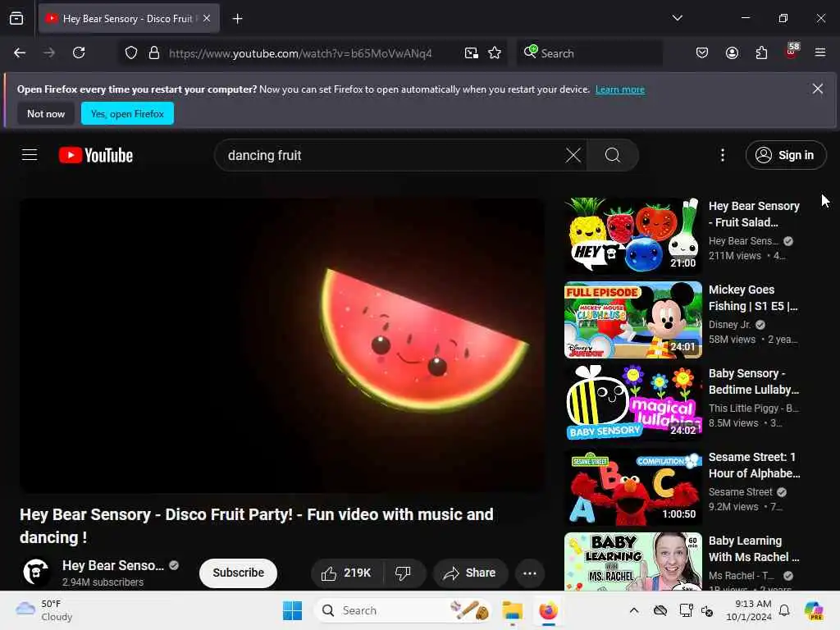Open Baby Sensory magical lullabies thumbnail
Screen dimensions: 840x630
632,404
